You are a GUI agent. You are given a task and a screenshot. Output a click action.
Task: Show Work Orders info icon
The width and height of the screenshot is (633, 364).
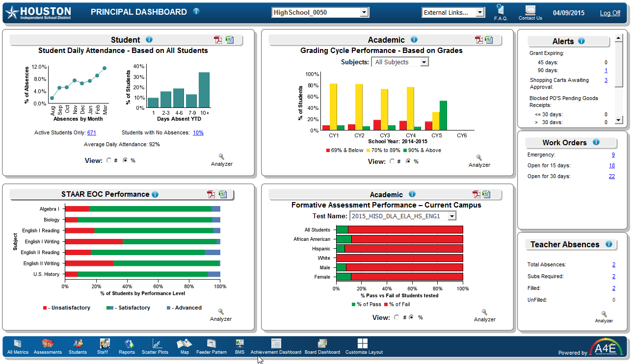tap(596, 142)
